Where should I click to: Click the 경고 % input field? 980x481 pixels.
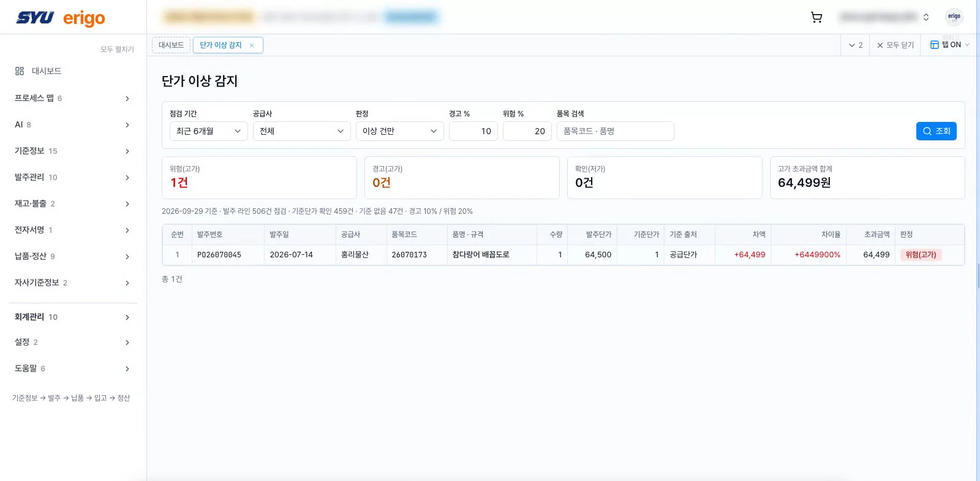click(x=473, y=131)
